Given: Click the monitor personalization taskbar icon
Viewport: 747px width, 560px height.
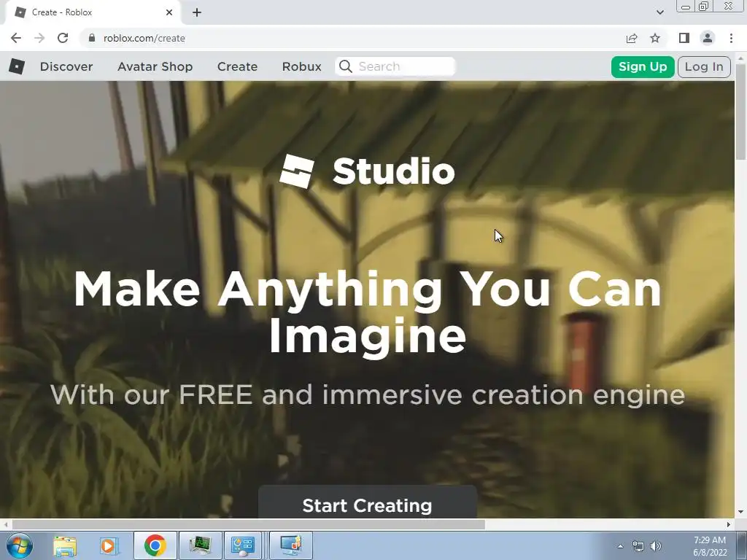Looking at the screenshot, I should pos(291,545).
